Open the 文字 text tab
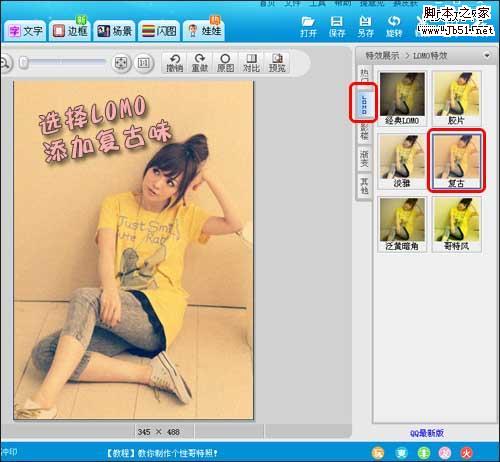Image resolution: width=500 pixels, height=462 pixels. pyautogui.click(x=25, y=31)
